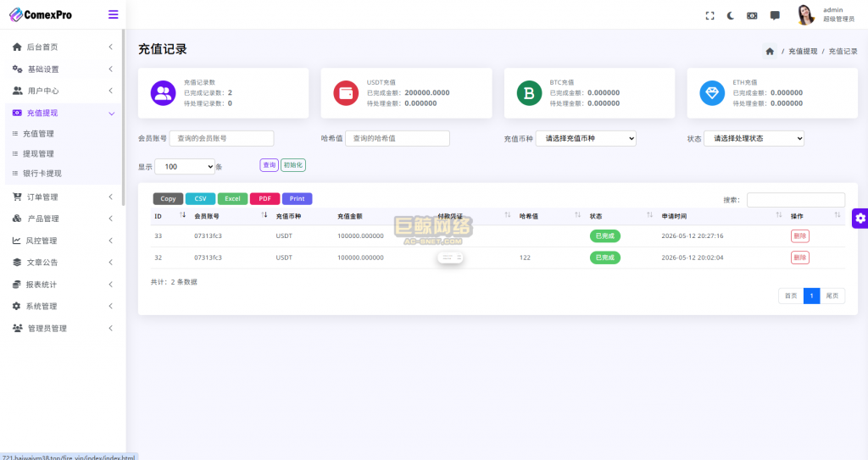Open payment voucher thumbnail in row 32
Screen dimensions: 868x460
click(x=450, y=258)
